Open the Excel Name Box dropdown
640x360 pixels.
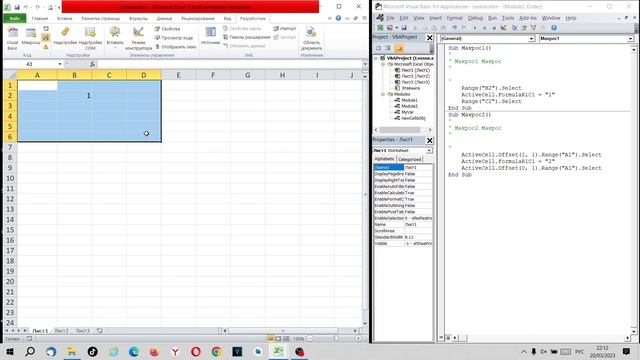coord(60,64)
